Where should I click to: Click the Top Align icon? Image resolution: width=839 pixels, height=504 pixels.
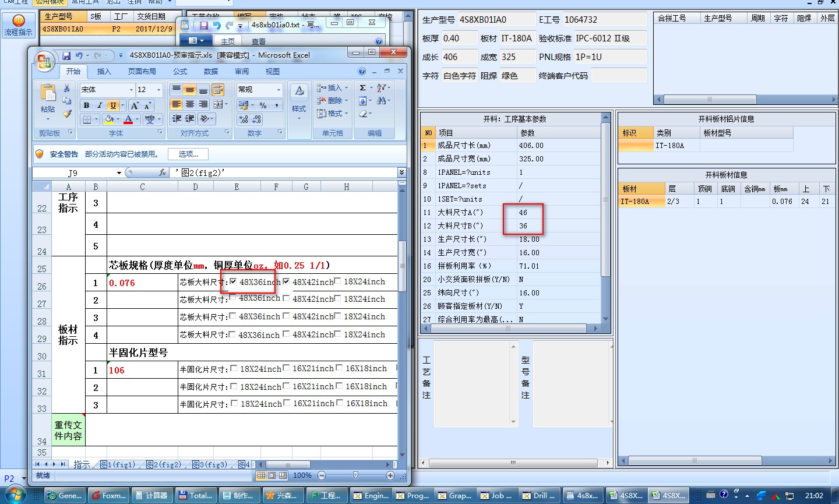click(177, 90)
